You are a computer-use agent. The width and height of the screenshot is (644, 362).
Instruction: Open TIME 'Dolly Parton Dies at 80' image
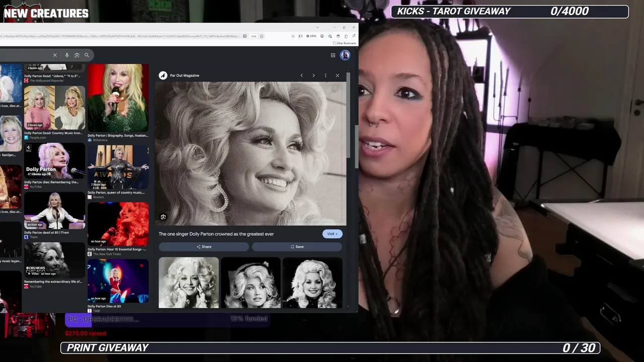pos(118,281)
